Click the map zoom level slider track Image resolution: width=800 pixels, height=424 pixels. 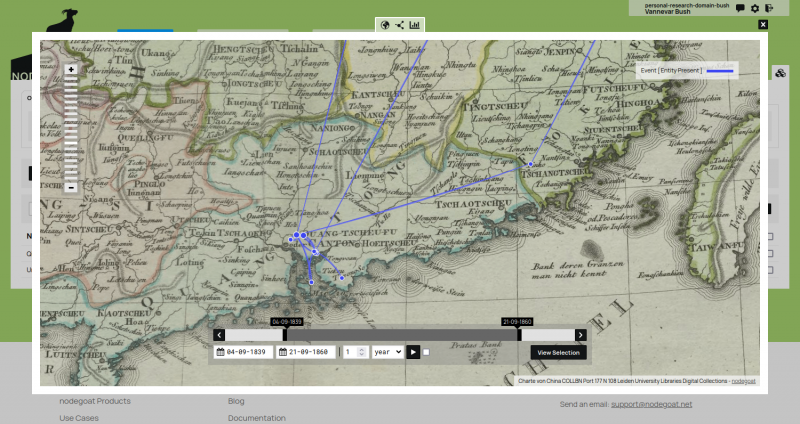(x=71, y=128)
